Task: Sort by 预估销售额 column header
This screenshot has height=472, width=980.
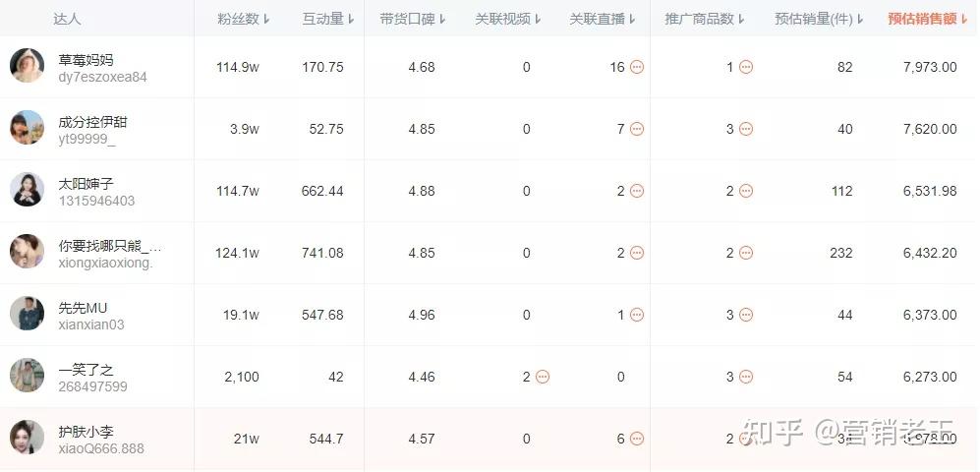Action: point(928,19)
